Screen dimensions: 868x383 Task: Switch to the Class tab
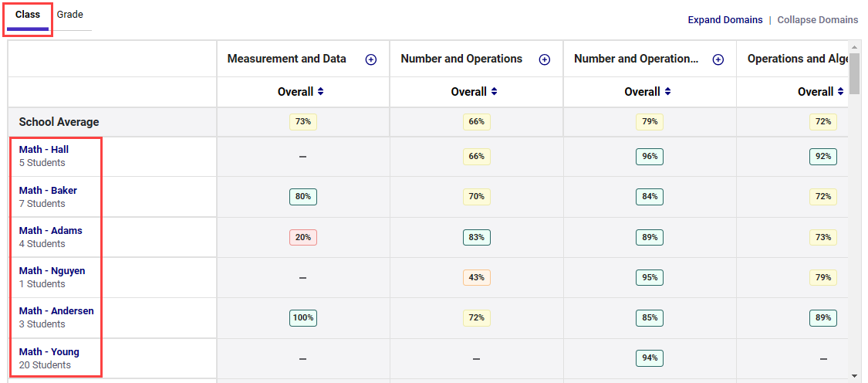[28, 15]
